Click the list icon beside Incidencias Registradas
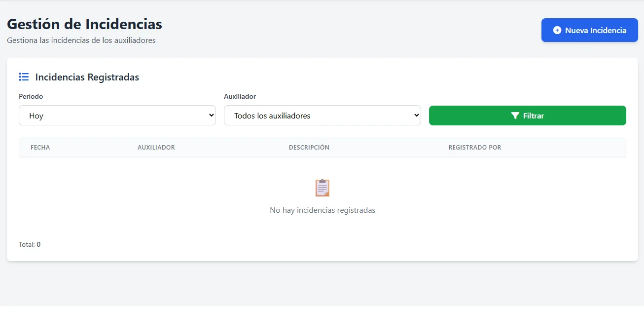 point(24,77)
